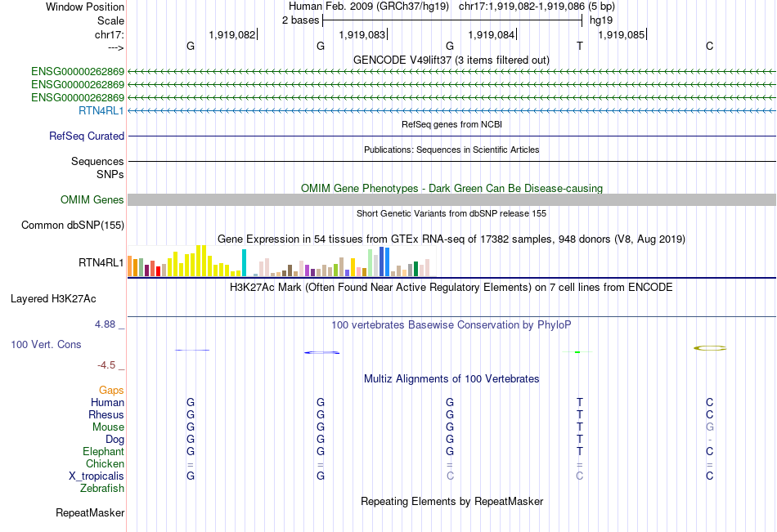Image resolution: width=777 pixels, height=532 pixels.
Task: Click the C in Elephant alignment row
Action: [x=710, y=451]
